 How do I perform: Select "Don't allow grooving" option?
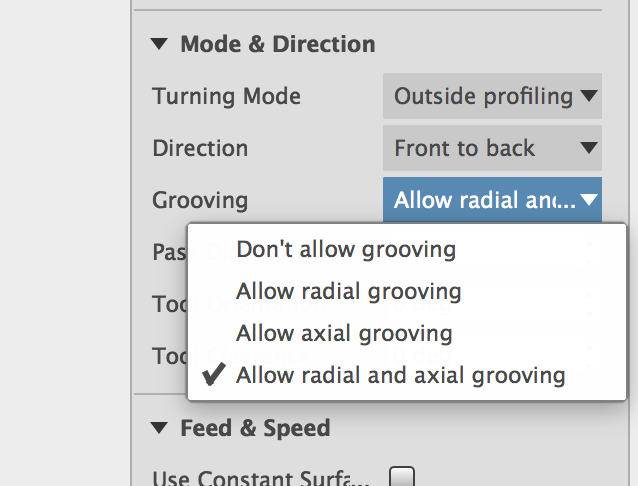[x=346, y=249]
